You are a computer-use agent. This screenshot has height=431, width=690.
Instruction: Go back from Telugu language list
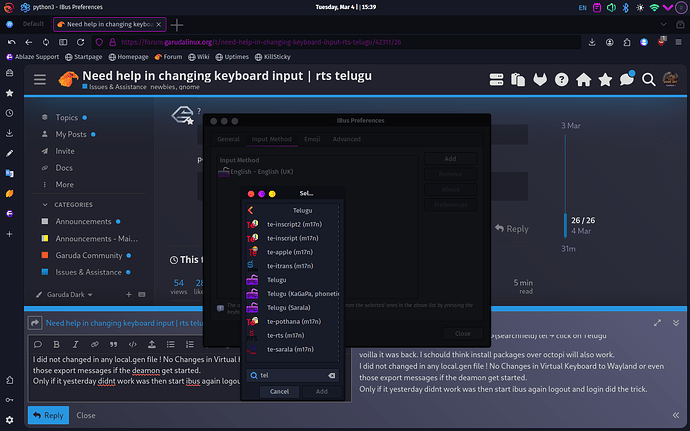pyautogui.click(x=250, y=210)
